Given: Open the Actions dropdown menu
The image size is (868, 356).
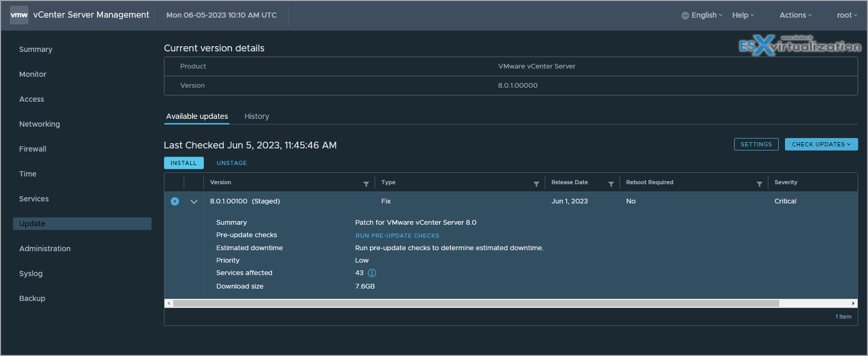Looking at the screenshot, I should 795,16.
